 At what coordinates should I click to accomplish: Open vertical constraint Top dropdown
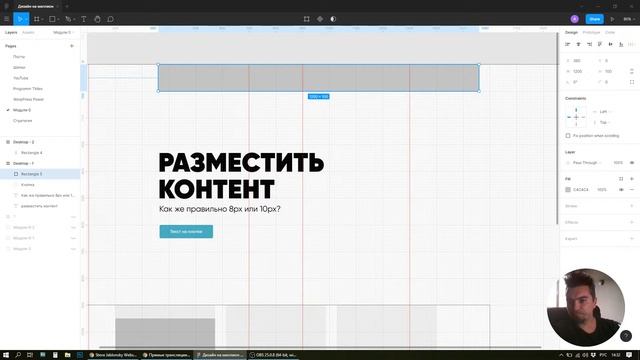coord(604,122)
